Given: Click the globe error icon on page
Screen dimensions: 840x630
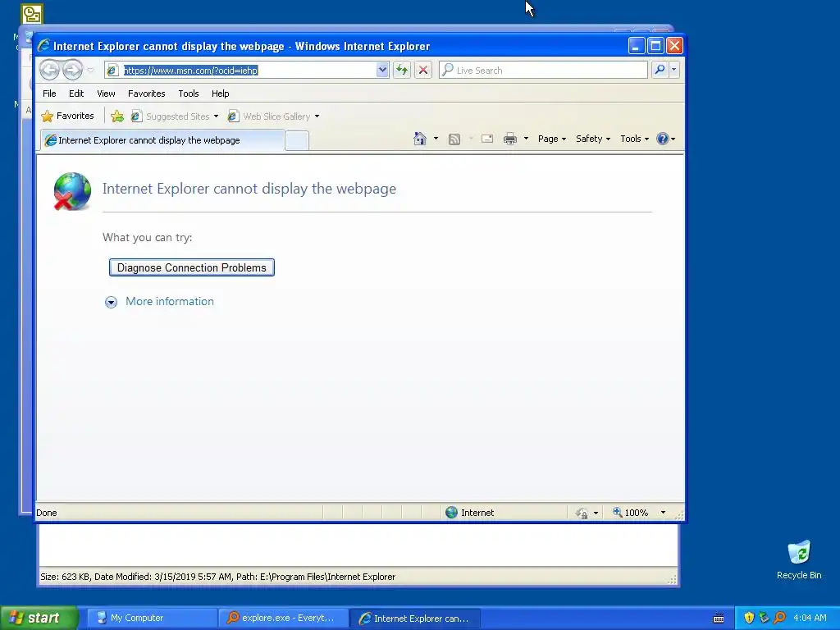Looking at the screenshot, I should tap(72, 191).
